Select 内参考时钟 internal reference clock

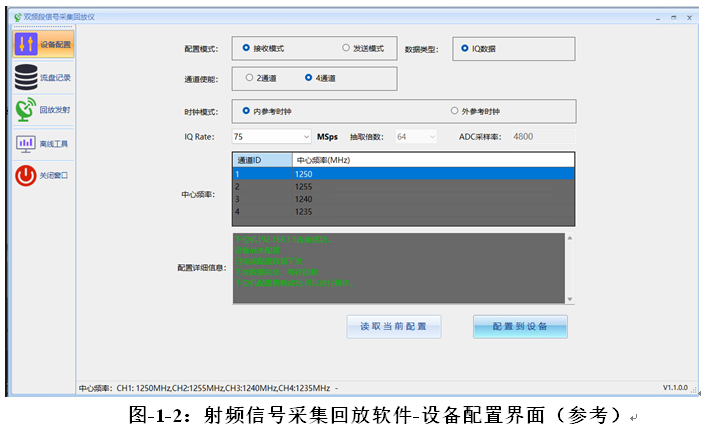point(247,111)
